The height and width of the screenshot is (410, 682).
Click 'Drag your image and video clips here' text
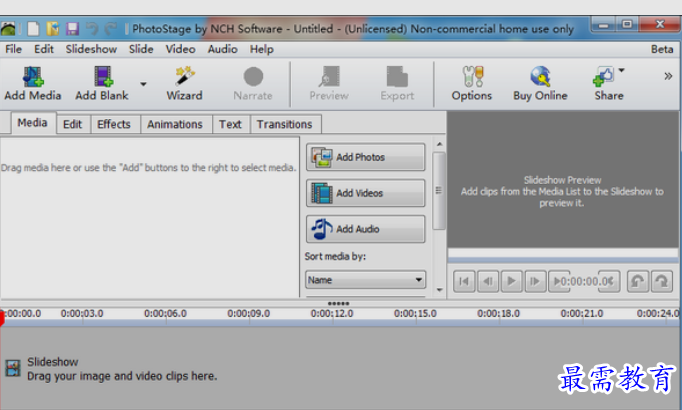click(122, 376)
